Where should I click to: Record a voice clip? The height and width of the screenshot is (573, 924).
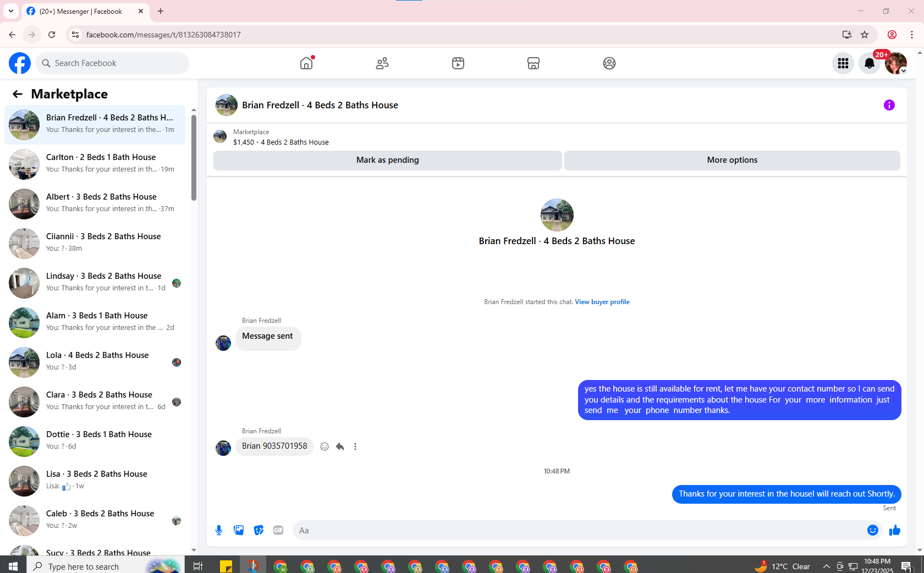click(x=219, y=530)
